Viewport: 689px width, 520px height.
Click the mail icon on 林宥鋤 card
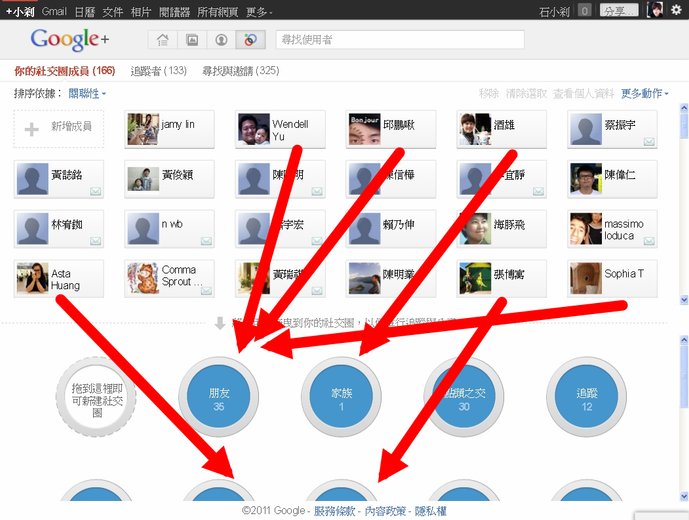click(95, 241)
